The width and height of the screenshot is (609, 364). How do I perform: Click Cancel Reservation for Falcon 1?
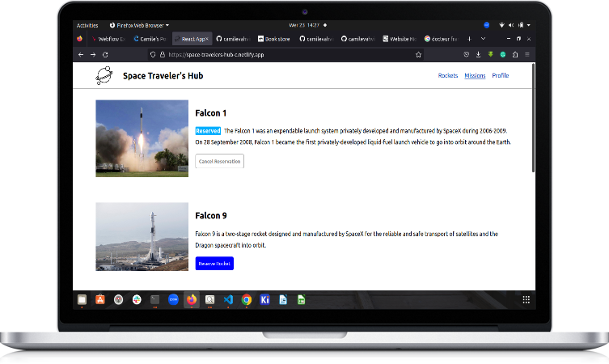pyautogui.click(x=219, y=161)
